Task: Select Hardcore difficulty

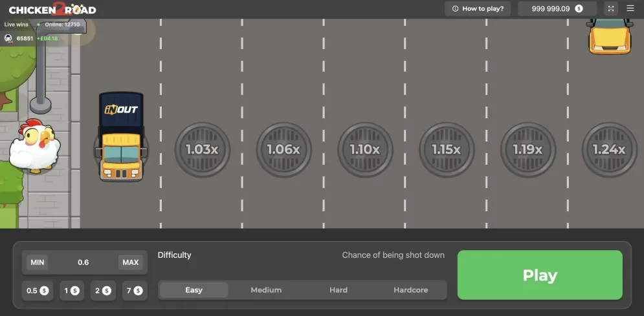Action: (x=411, y=290)
